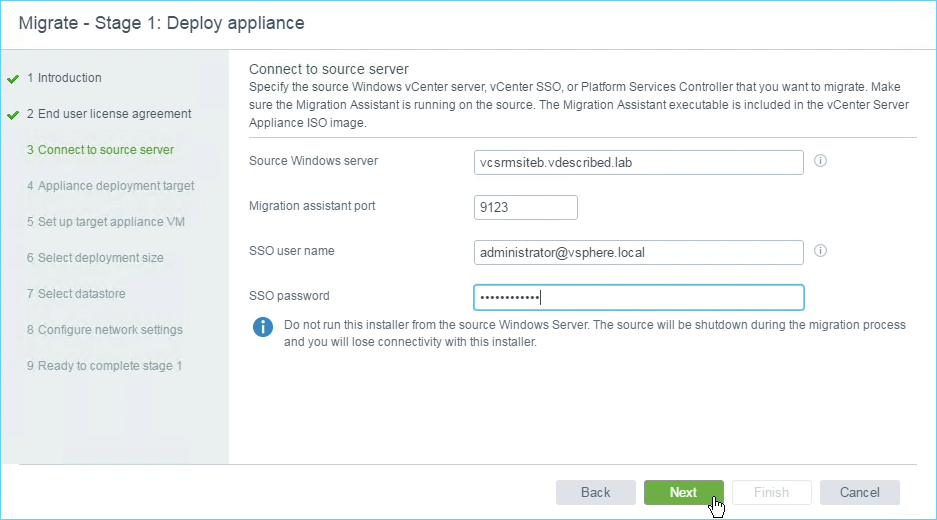The width and height of the screenshot is (937, 520).
Task: Click the blue information icon by warning
Action: coord(263,327)
